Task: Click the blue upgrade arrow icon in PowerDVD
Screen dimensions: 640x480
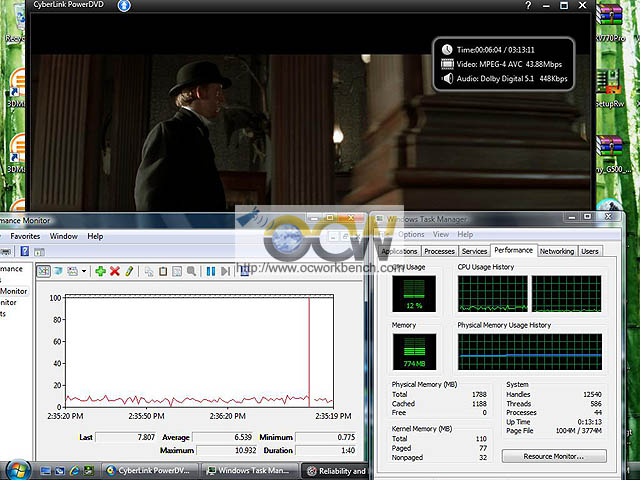Action: click(124, 5)
